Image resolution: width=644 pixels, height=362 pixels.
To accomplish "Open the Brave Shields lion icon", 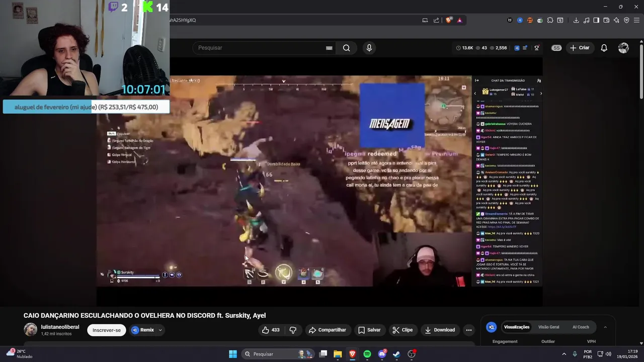I will pos(449,20).
